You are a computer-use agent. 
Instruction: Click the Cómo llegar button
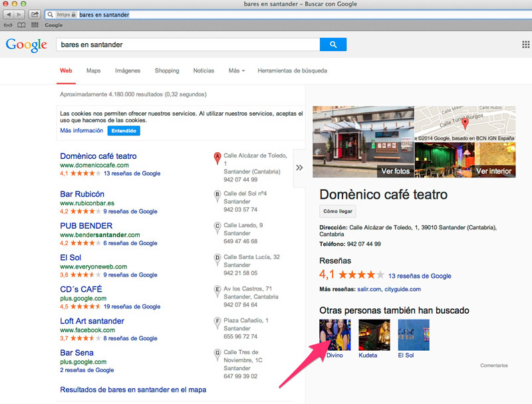pyautogui.click(x=338, y=211)
